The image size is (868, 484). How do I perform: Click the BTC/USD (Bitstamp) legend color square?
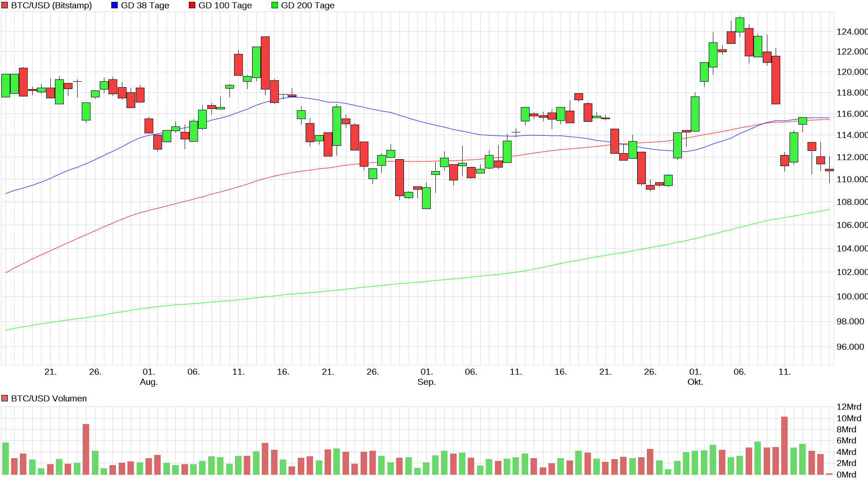point(5,6)
